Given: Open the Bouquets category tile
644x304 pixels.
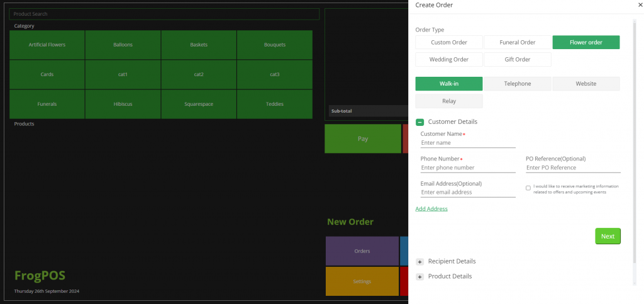Looking at the screenshot, I should tap(275, 45).
